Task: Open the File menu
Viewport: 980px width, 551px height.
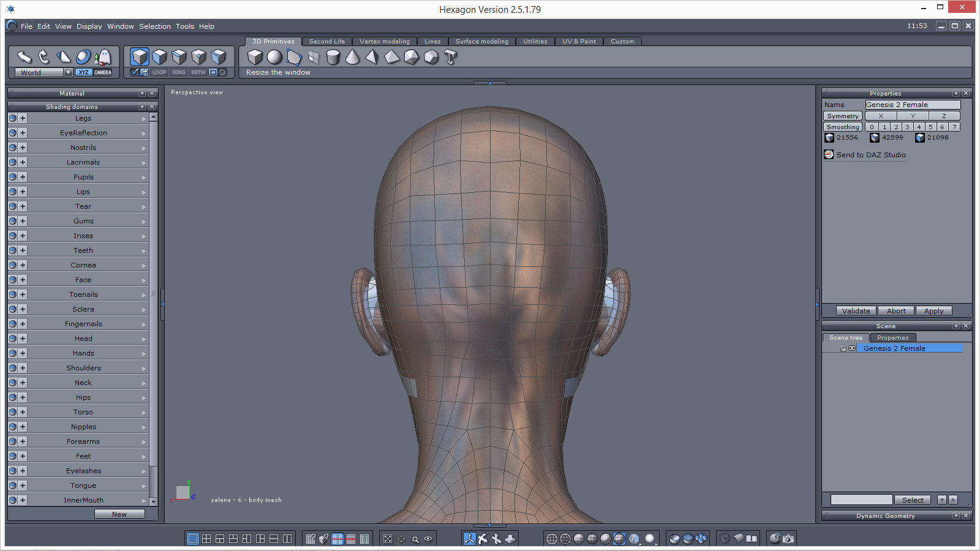Action: [26, 26]
